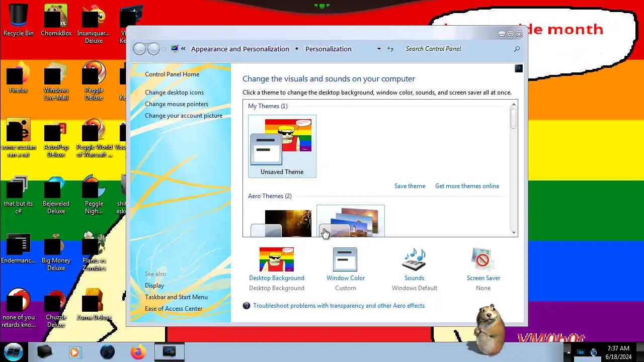Select the Unsaved Theme thumbnail

[x=282, y=146]
